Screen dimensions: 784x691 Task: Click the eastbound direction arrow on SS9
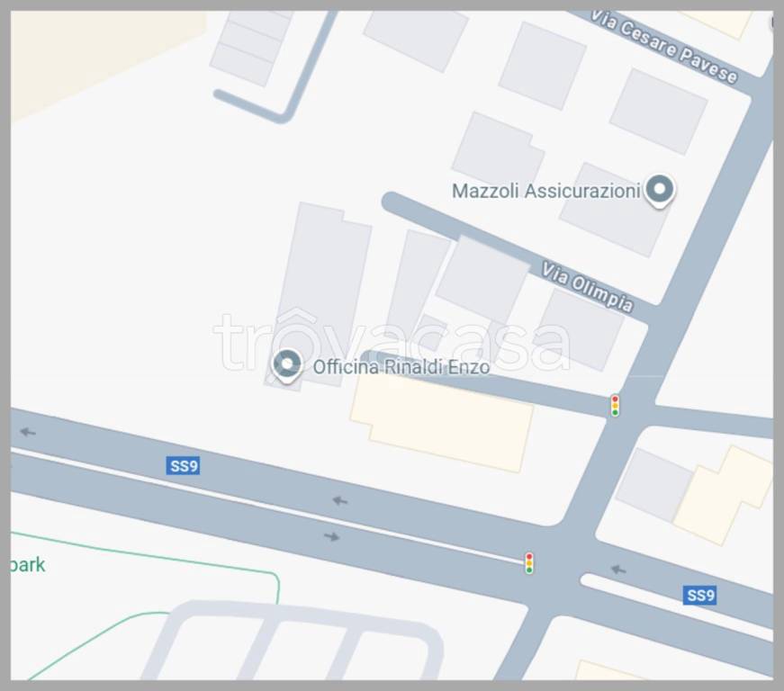tap(331, 536)
